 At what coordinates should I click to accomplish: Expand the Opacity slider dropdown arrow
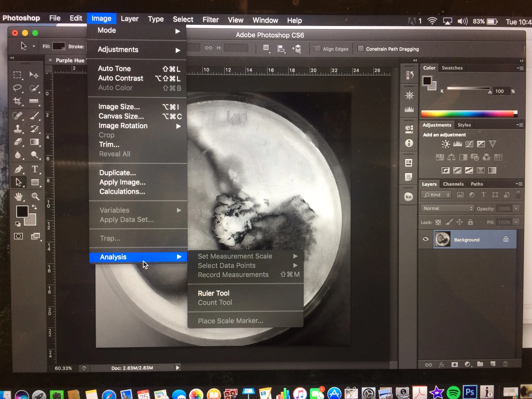pyautogui.click(x=516, y=209)
